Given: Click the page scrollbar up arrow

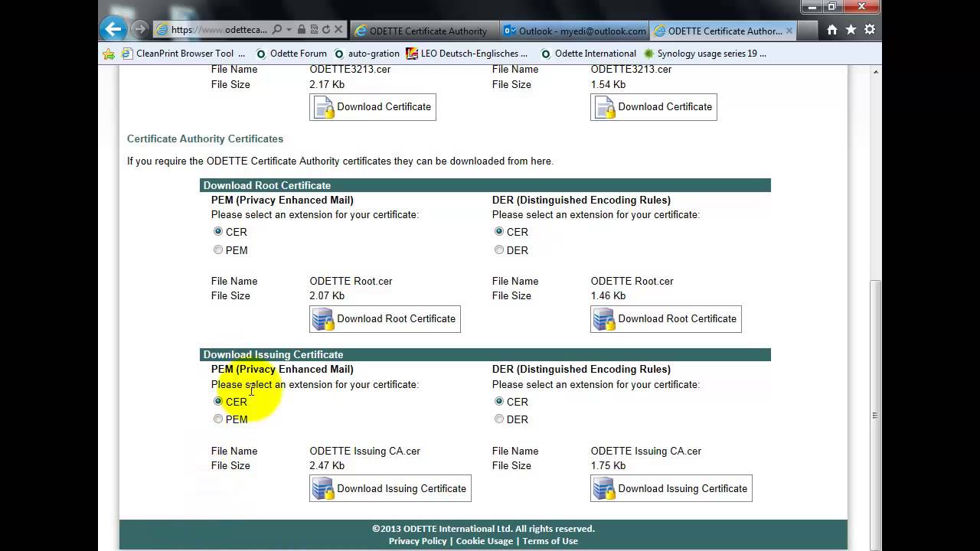Looking at the screenshot, I should coord(875,72).
